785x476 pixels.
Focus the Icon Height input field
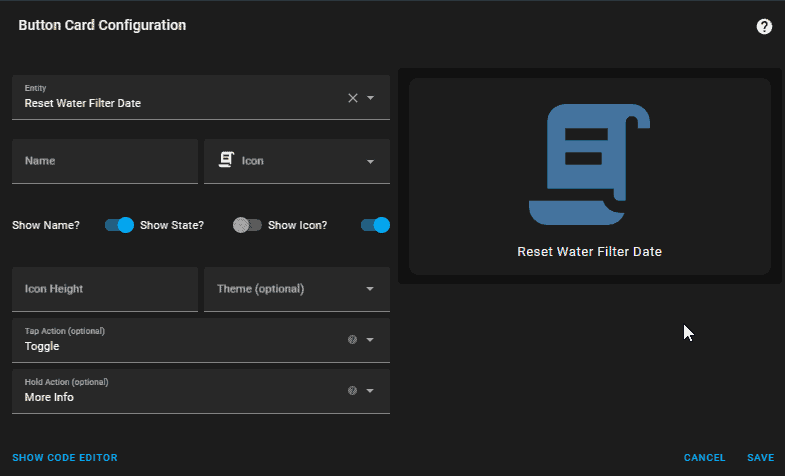click(x=105, y=289)
